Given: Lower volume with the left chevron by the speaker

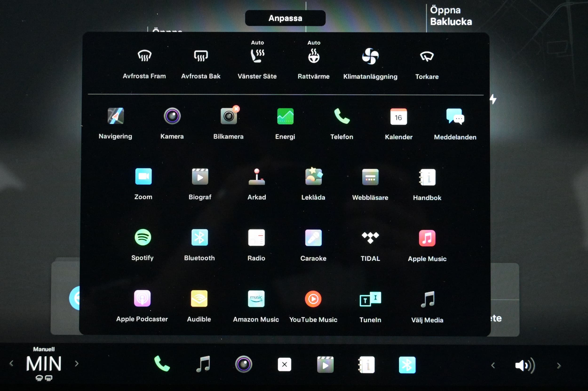Looking at the screenshot, I should click(x=493, y=366).
